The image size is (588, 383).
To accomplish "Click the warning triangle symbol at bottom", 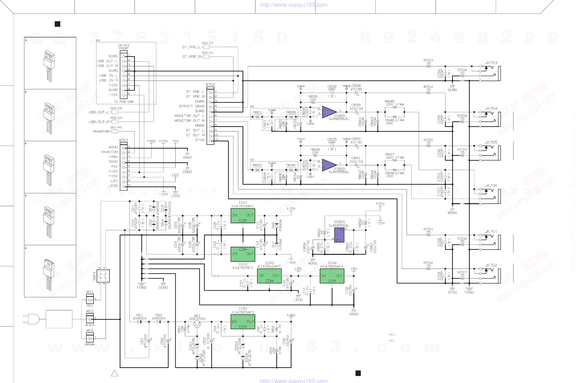I will 115,373.
